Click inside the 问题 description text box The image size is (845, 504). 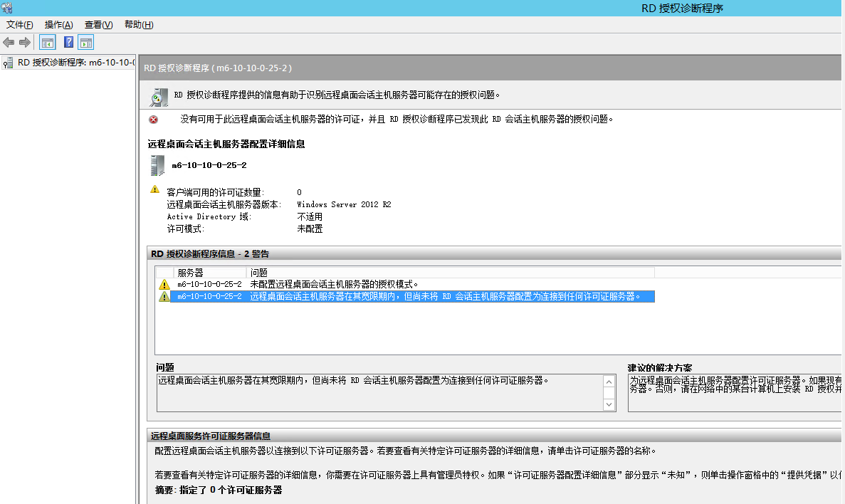pos(380,393)
